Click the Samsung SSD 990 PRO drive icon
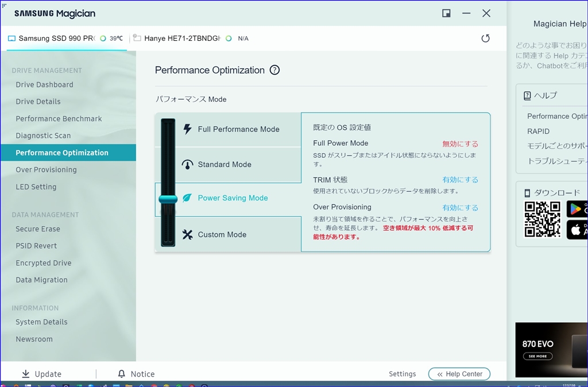Image resolution: width=588 pixels, height=387 pixels. [11, 38]
